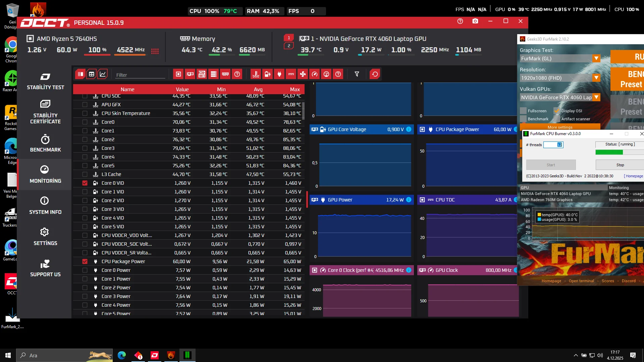Enable the Core3 temperature checkbox
The width and height of the screenshot is (644, 362).
point(85,148)
